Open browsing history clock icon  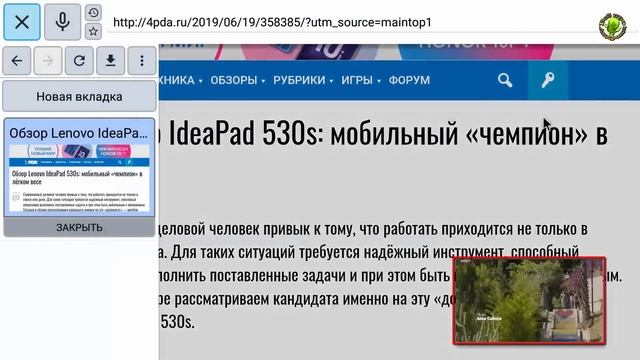(x=93, y=13)
